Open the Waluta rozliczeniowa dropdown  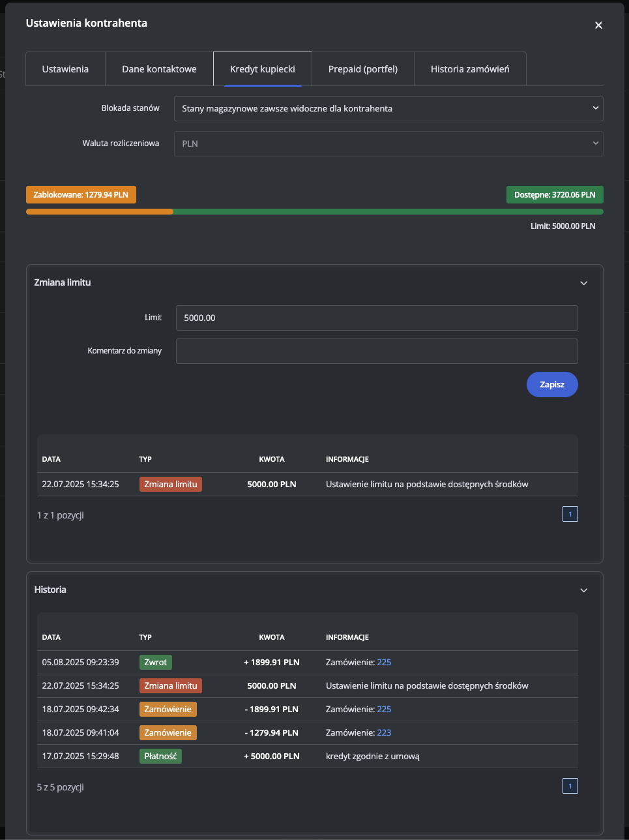coord(388,144)
